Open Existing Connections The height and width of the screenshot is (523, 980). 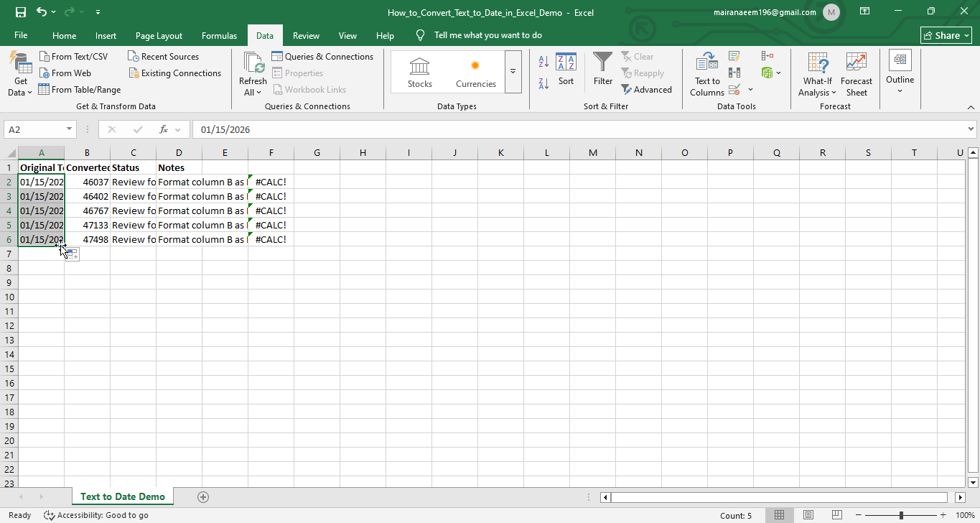click(174, 73)
